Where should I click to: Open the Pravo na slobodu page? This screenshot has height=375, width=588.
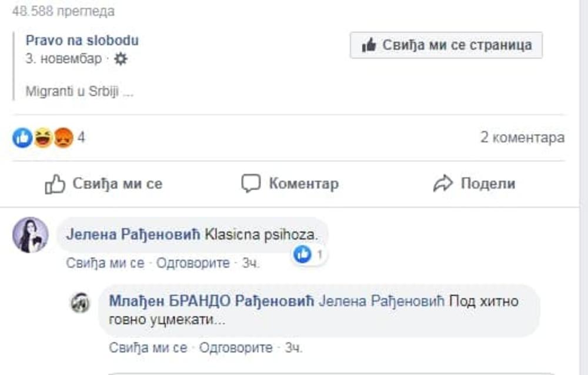82,41
